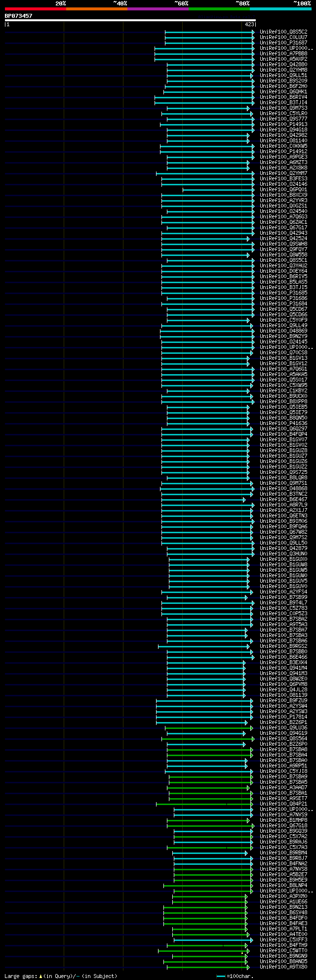Select the UniRef100_C0KKW5 label

click(283, 146)
